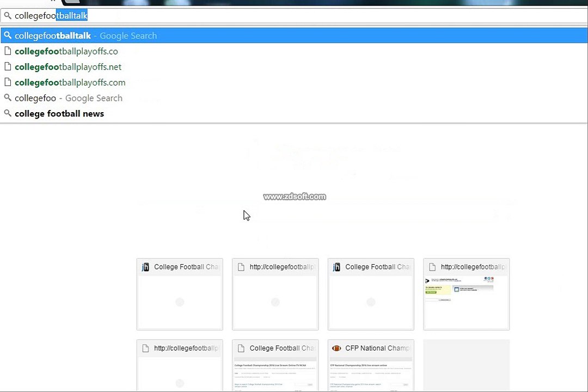The image size is (588, 392).
Task: Click the page icon beside collegefootballplayoffs.net
Action: pos(8,66)
